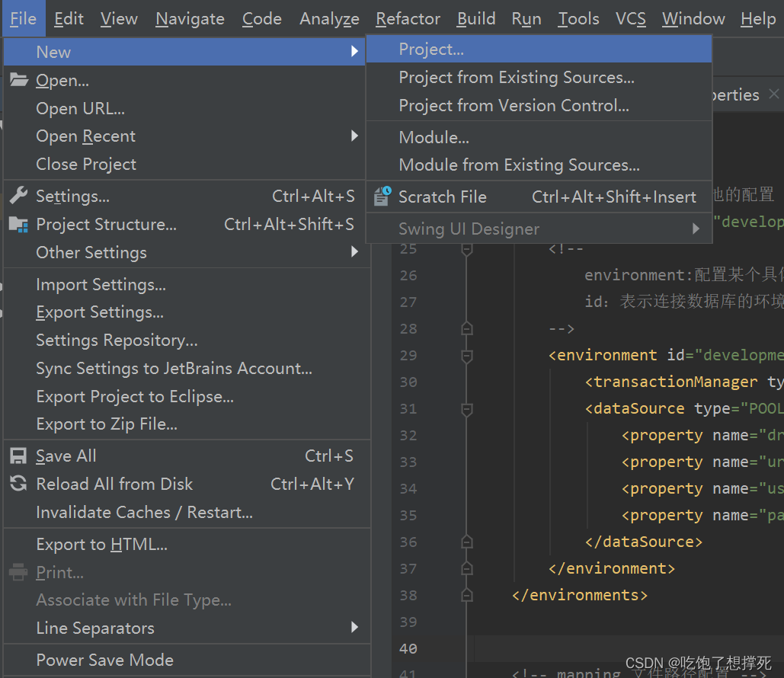Open the Build menu
The image size is (784, 678).
(476, 18)
